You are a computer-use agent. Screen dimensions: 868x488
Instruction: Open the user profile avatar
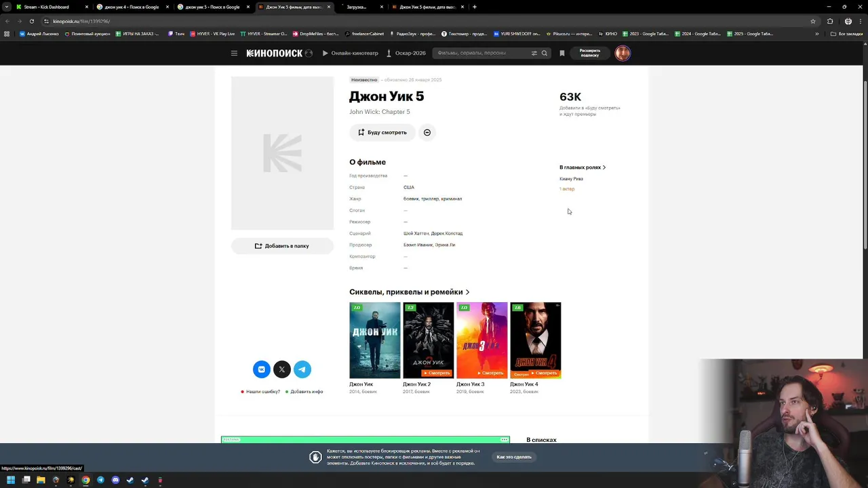pyautogui.click(x=623, y=53)
